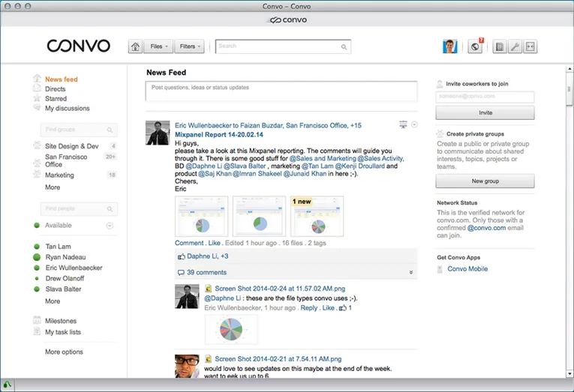Expand comments with double chevron
Image resolution: width=574 pixels, height=392 pixels.
coord(411,272)
